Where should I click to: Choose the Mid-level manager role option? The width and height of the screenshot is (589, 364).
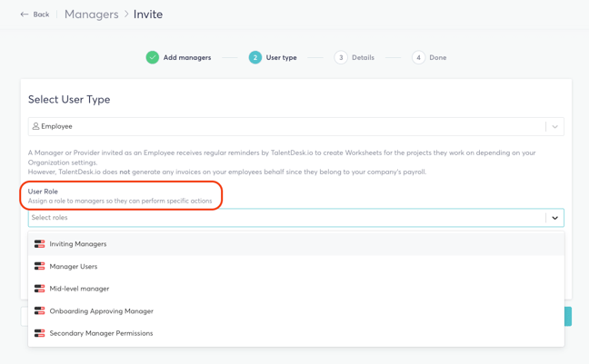296,289
